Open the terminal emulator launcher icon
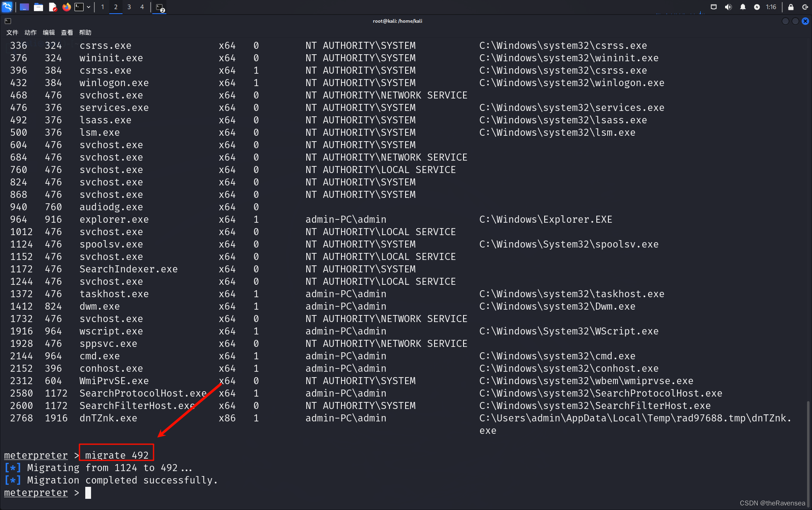The height and width of the screenshot is (510, 812). tap(79, 7)
